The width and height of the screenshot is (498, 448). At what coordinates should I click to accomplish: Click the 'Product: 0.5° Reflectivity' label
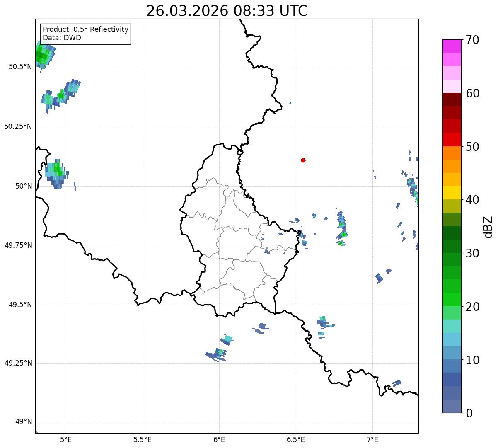click(85, 30)
